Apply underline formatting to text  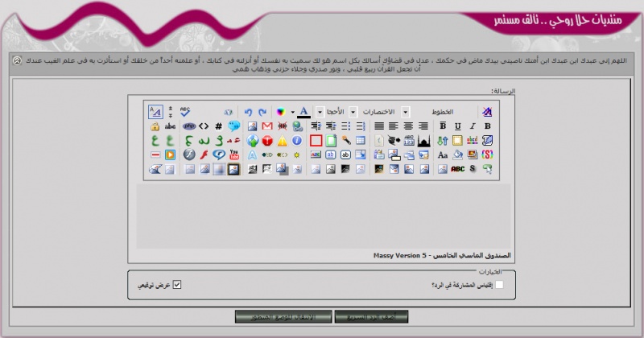pos(456,126)
